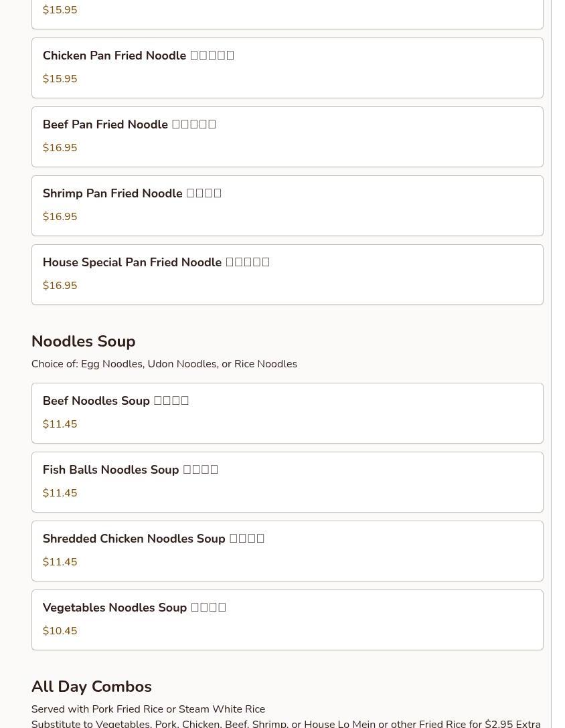Image resolution: width=565 pixels, height=728 pixels.
Task: Select the Vegetables Noodles Soup item
Action: click(287, 620)
